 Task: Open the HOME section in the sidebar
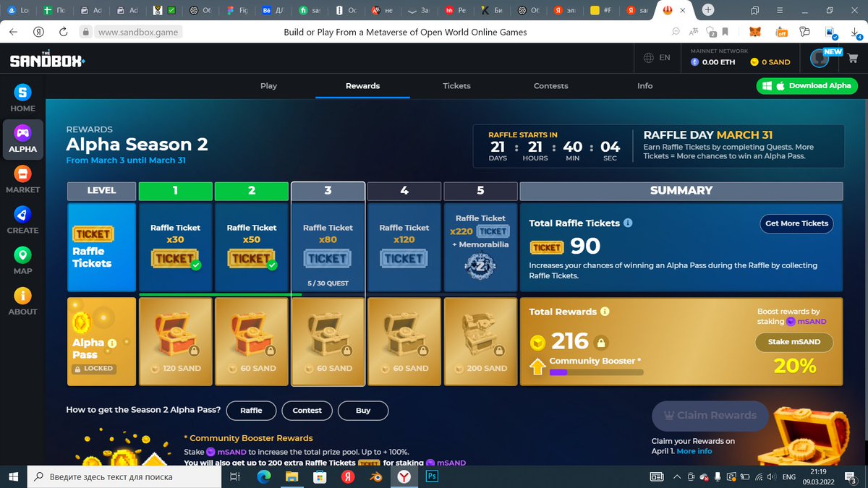22,99
